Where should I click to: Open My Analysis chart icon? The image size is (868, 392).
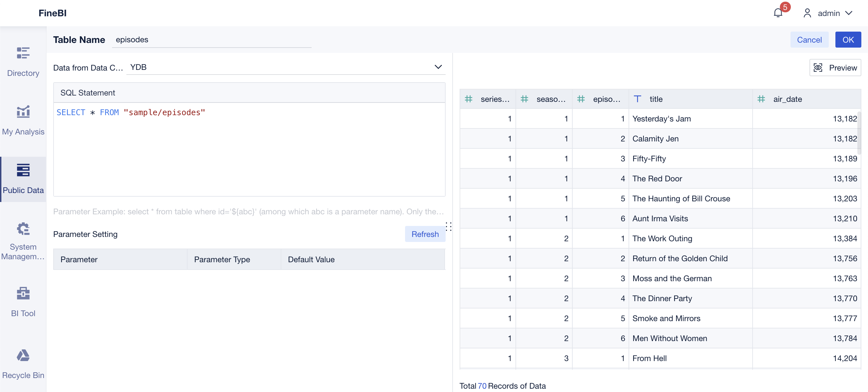click(23, 111)
